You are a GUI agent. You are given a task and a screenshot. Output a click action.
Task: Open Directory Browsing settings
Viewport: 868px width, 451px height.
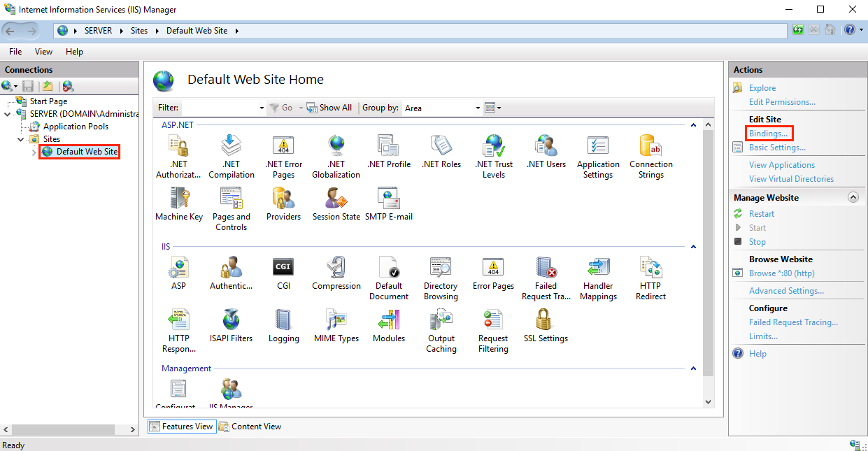point(440,271)
